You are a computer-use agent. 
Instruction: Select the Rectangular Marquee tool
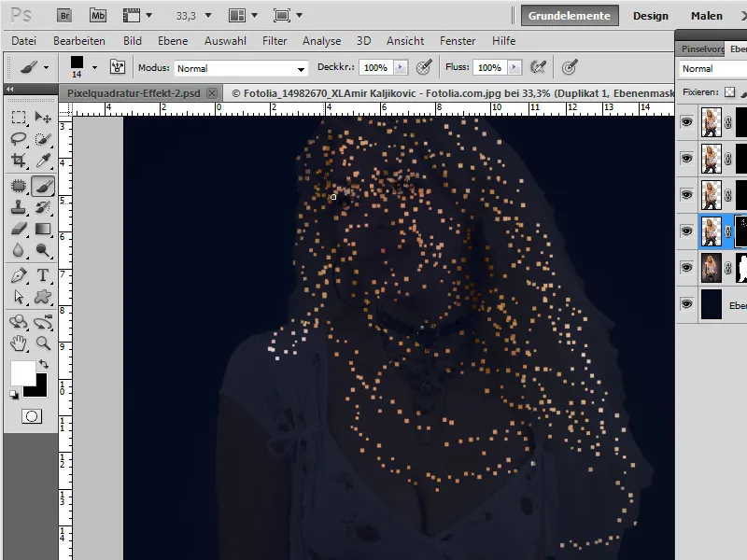pyautogui.click(x=19, y=118)
